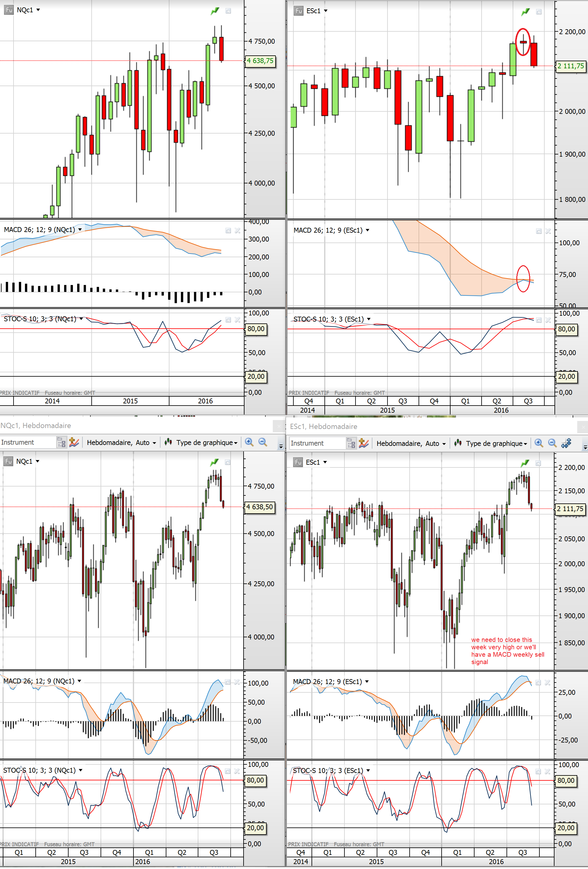Select the NQc1, Hebdomadaire window title
This screenshot has height=869, width=588.
tap(35, 426)
